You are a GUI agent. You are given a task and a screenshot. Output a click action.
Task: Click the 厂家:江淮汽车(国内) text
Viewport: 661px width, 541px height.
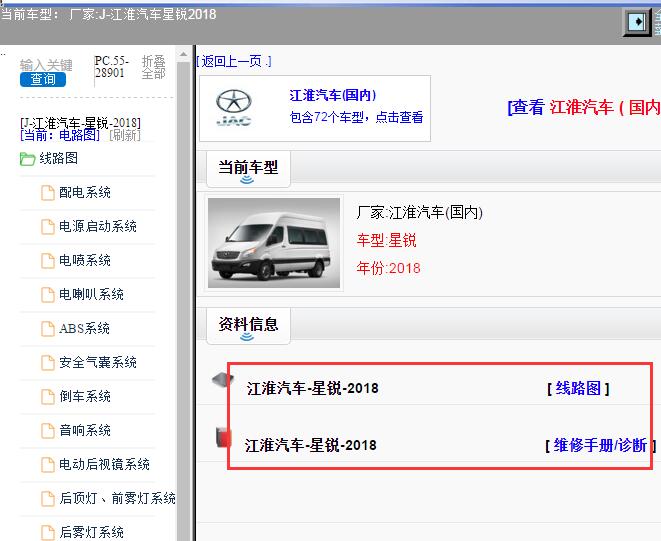pos(419,212)
